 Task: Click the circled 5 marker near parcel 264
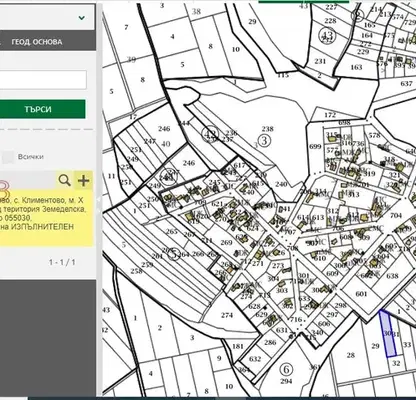173,254
